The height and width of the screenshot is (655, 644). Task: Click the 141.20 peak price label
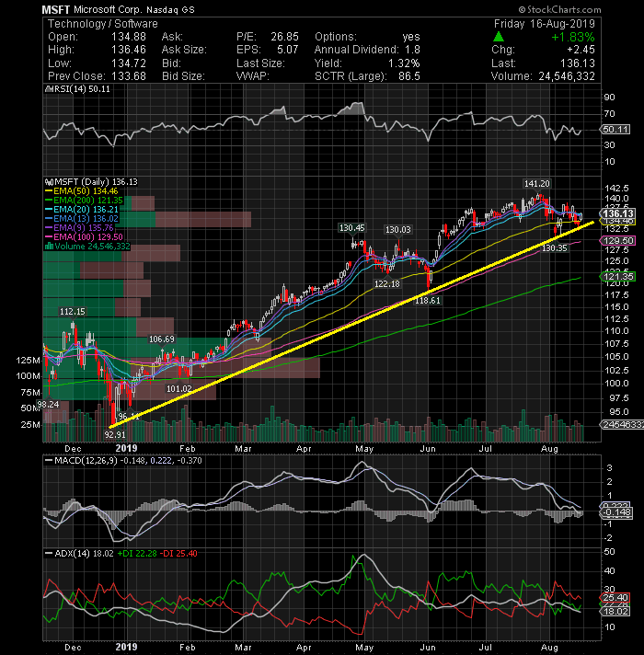[536, 183]
